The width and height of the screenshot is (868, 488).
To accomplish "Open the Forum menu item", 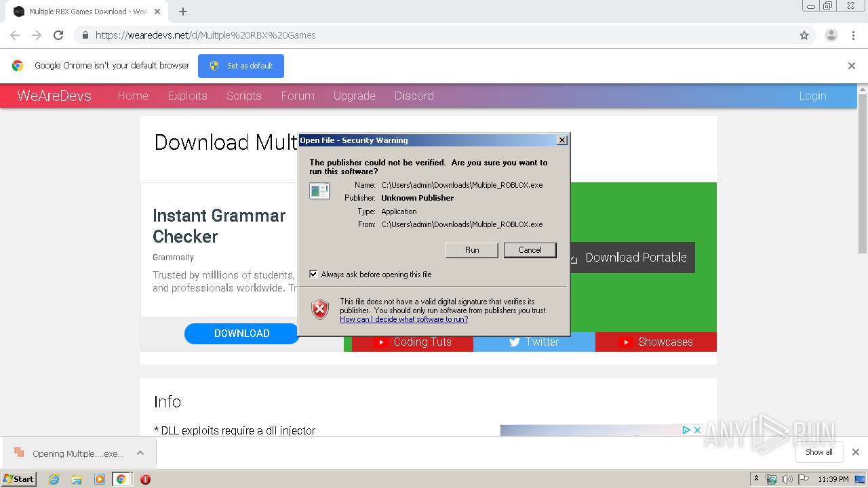I will [298, 96].
